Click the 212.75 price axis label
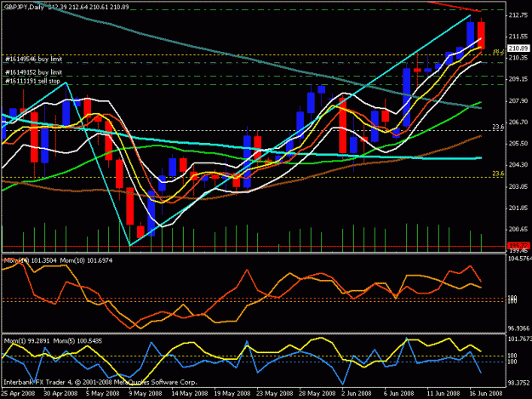532x399 pixels. [518, 15]
